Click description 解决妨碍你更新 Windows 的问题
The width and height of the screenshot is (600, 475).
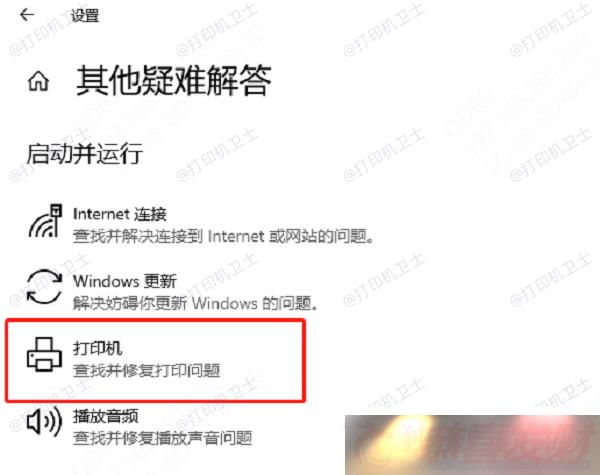[195, 304]
